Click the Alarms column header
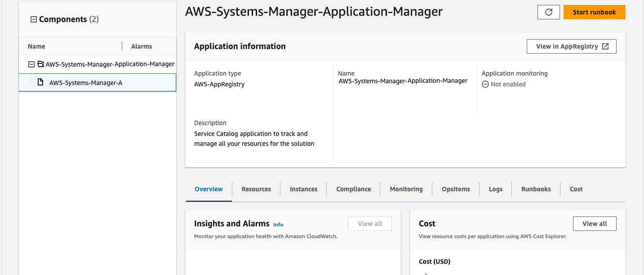Viewport: 644px width, 275px height. tap(141, 46)
